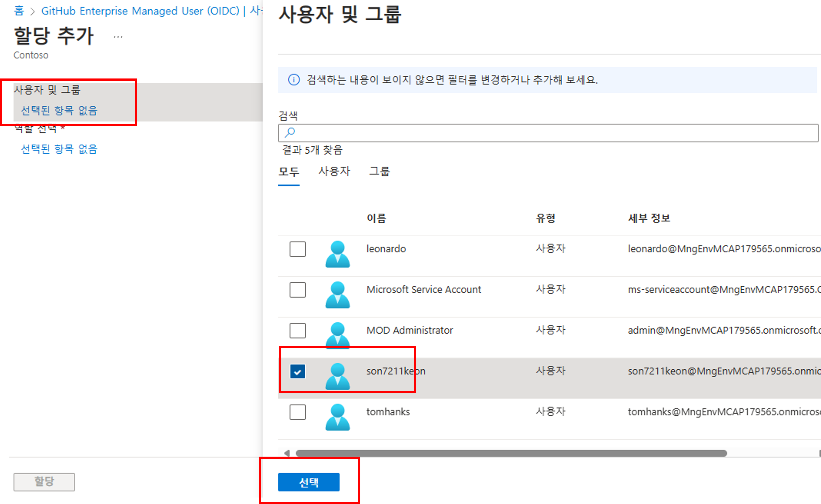Switch to the 그룹 tab
The width and height of the screenshot is (821, 504).
click(379, 171)
